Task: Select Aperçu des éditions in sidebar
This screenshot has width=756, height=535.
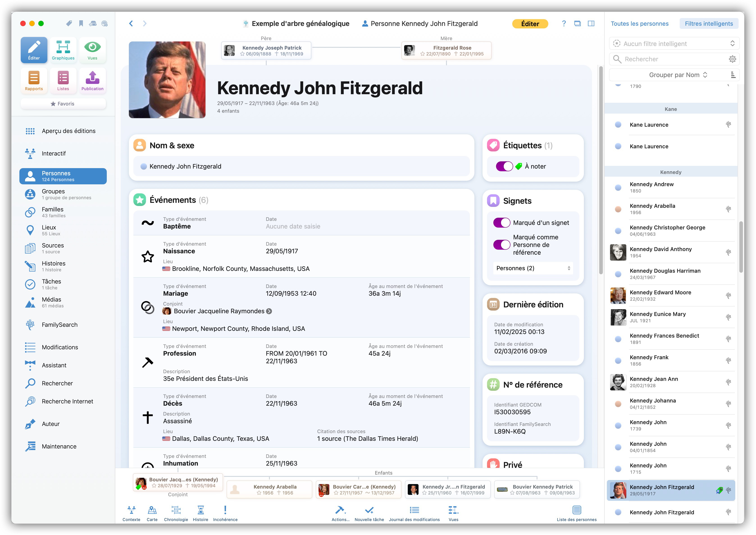Action: (x=63, y=131)
